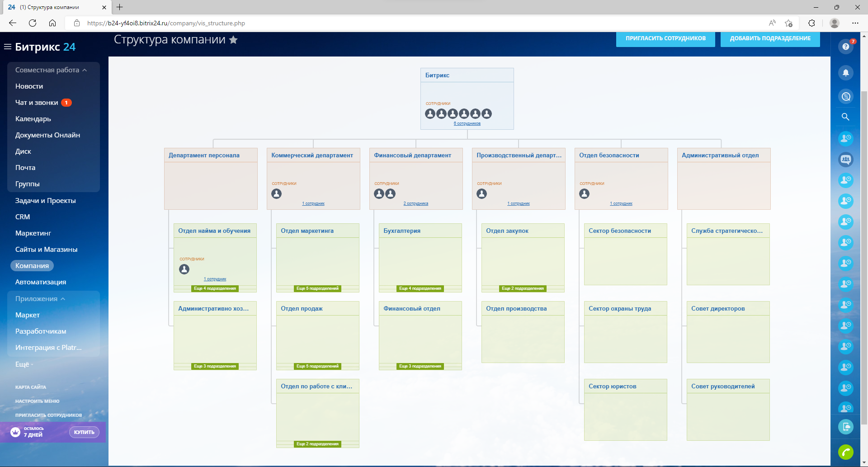Click the Пригласить сотрудников header button

[665, 38]
